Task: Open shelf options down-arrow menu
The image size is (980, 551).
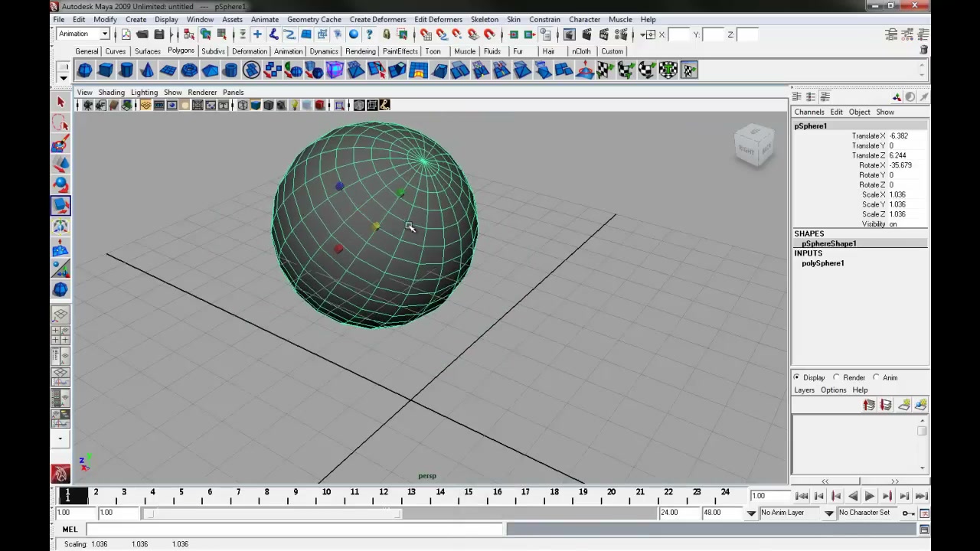Action: 64,77
